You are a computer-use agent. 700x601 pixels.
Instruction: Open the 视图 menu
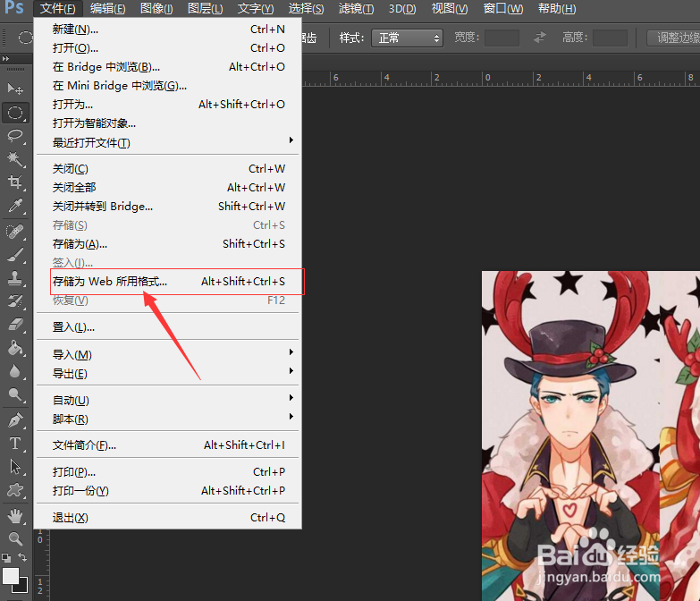click(x=450, y=8)
